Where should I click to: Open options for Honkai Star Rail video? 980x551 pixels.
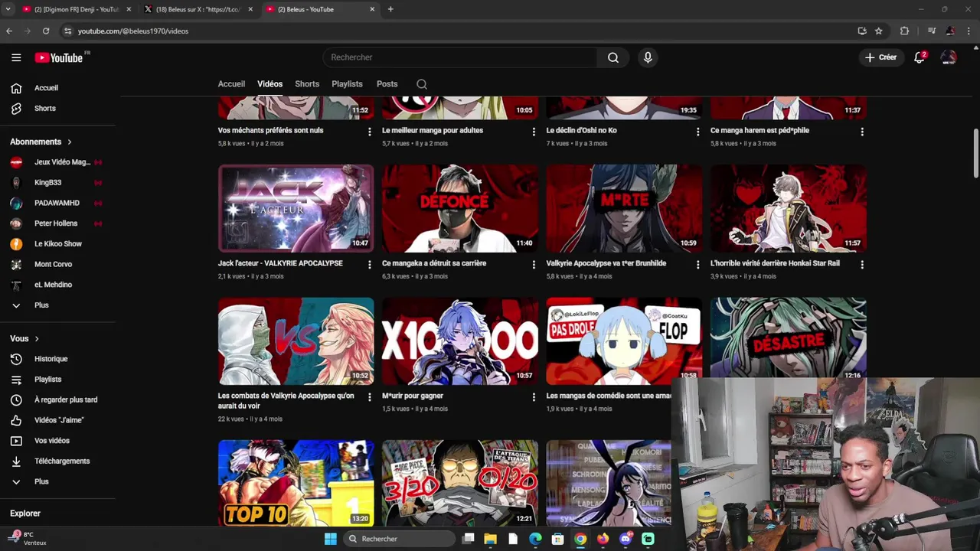coord(862,265)
